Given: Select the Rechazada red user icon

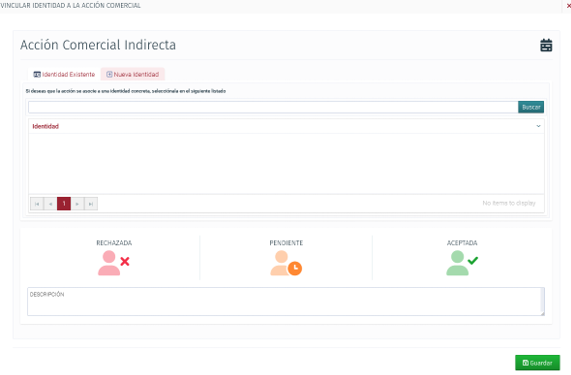Looking at the screenshot, I should pyautogui.click(x=114, y=263).
